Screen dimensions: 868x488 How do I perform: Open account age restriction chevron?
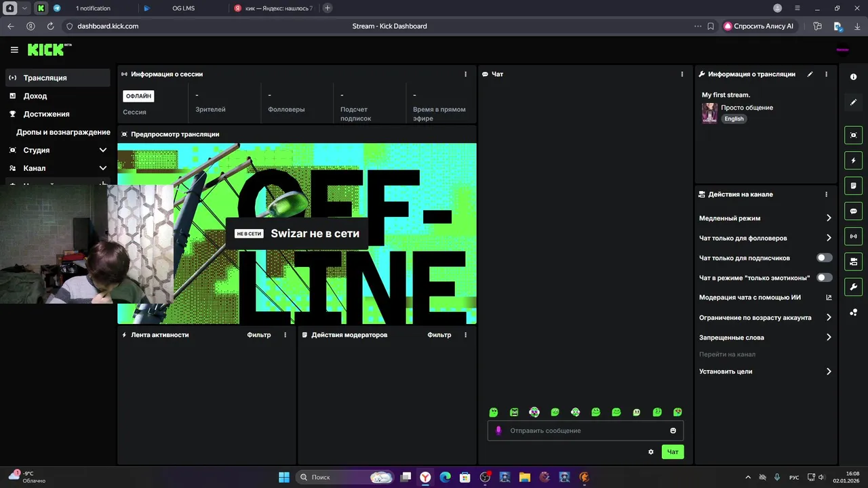pyautogui.click(x=829, y=317)
